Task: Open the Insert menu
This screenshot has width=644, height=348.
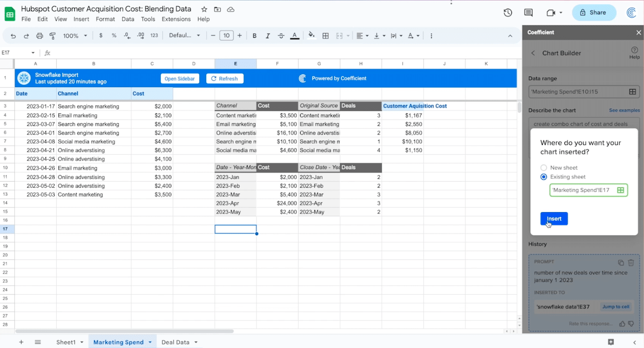Action: point(81,19)
